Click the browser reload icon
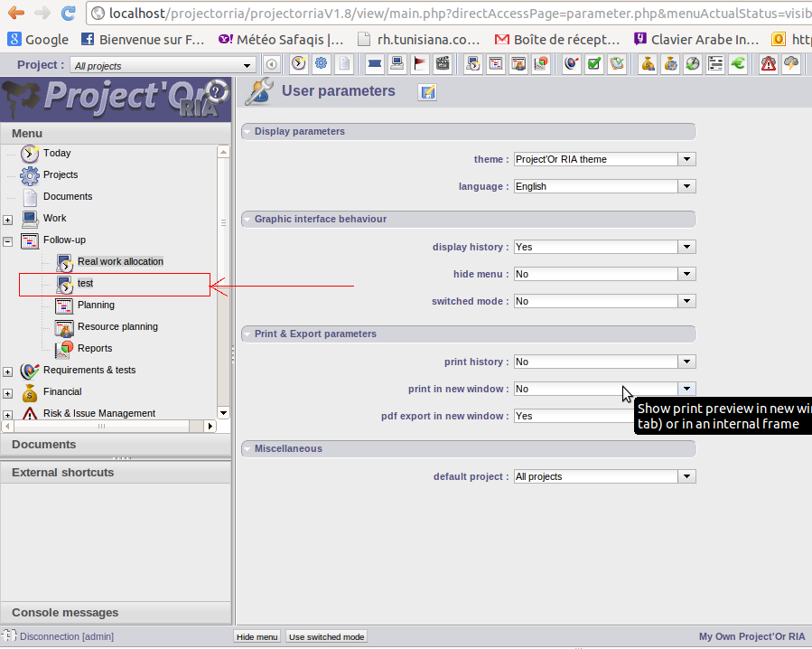Viewport: 812px width, 649px height. pos(69,13)
